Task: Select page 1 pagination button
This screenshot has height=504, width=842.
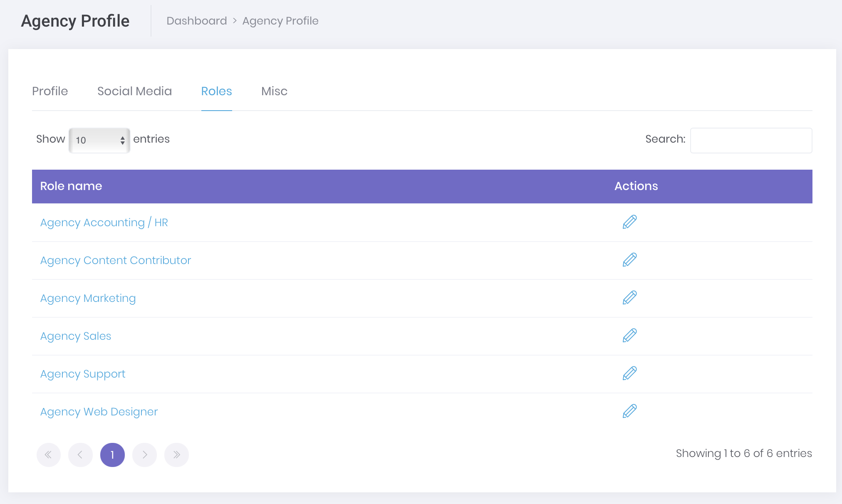Action: [112, 455]
